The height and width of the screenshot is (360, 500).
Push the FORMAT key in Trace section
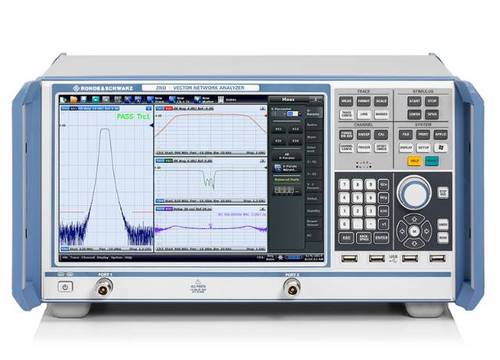tap(364, 101)
